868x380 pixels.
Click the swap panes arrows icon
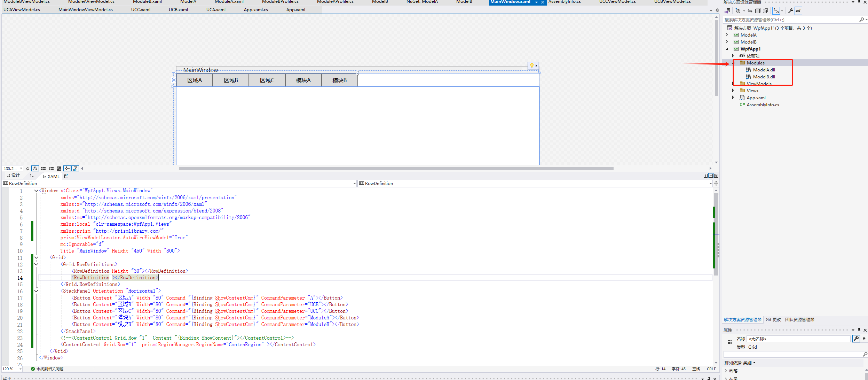point(32,176)
